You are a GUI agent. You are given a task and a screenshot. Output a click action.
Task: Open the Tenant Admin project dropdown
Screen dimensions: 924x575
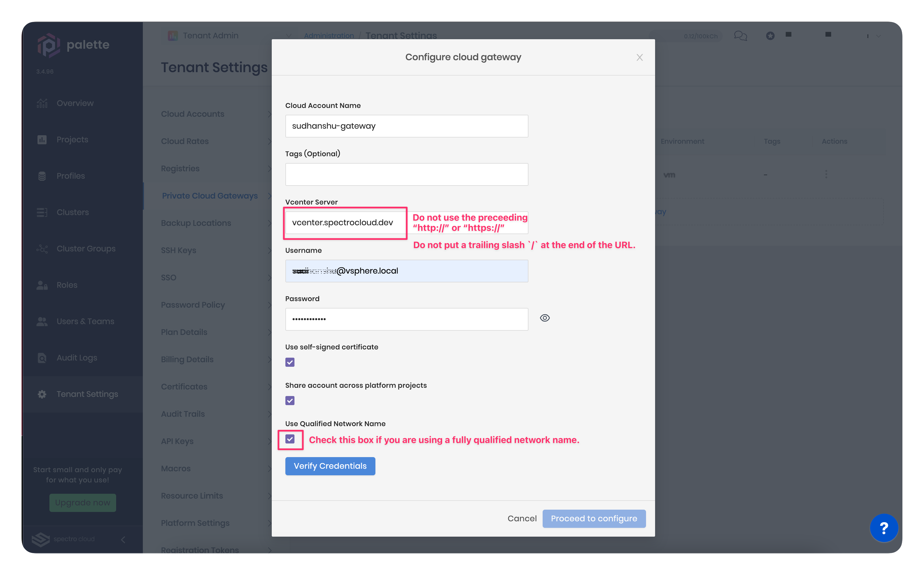(289, 36)
